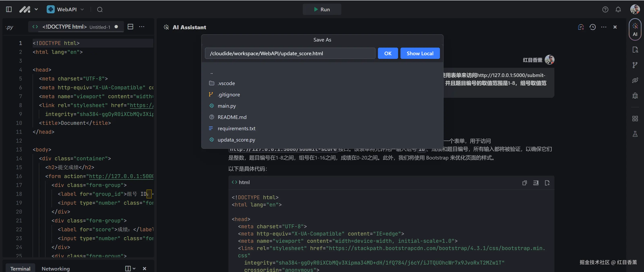Image resolution: width=644 pixels, height=272 pixels.
Task: Toggle the split editor layout icon
Action: click(x=130, y=27)
